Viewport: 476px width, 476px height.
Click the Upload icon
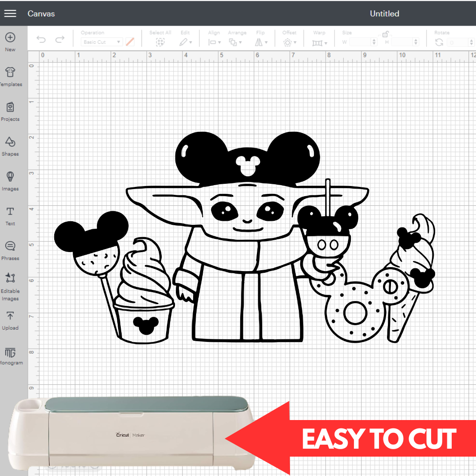pos(10,316)
